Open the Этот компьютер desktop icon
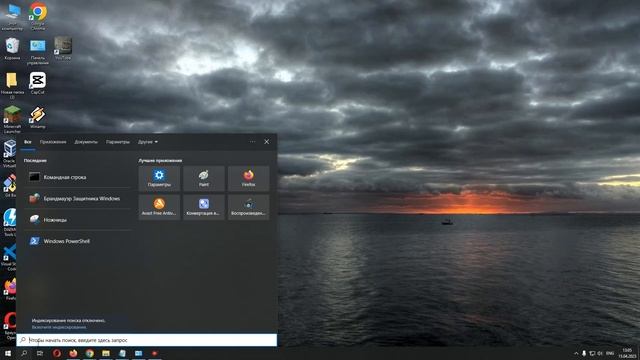 coord(12,16)
